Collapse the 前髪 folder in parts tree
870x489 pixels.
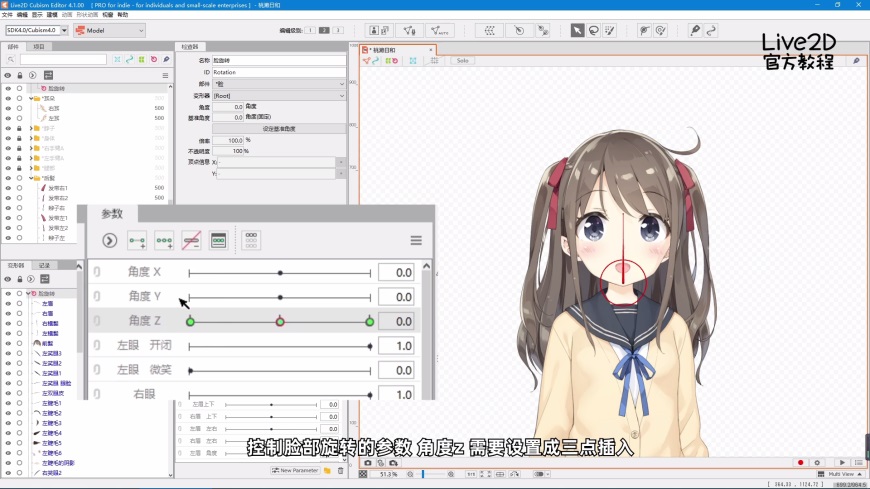(x=31, y=178)
